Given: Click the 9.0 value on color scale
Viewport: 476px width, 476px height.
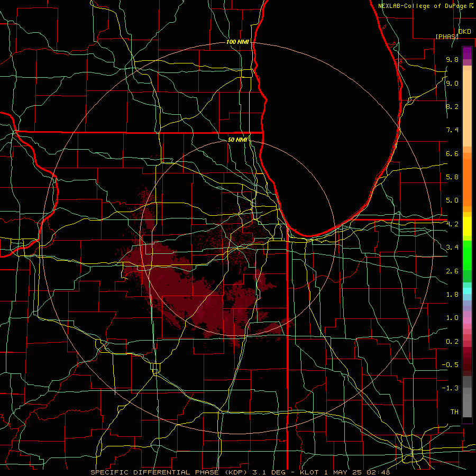Looking at the screenshot, I should pyautogui.click(x=452, y=83).
